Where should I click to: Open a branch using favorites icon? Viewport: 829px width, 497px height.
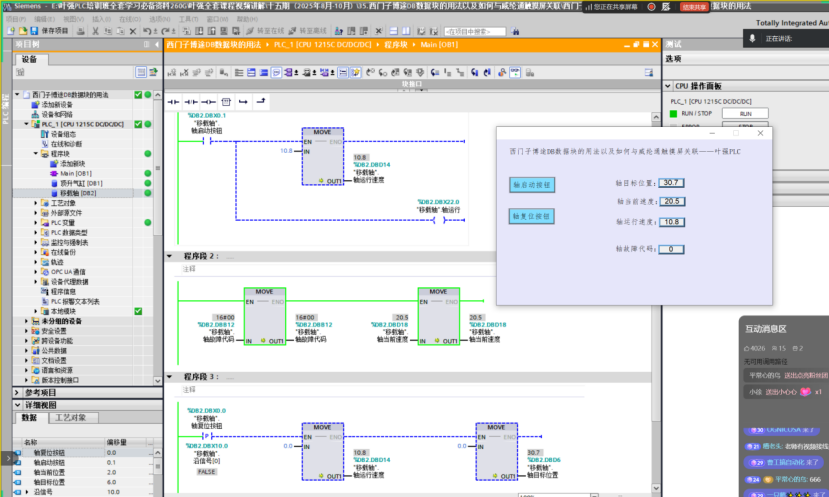(243, 102)
